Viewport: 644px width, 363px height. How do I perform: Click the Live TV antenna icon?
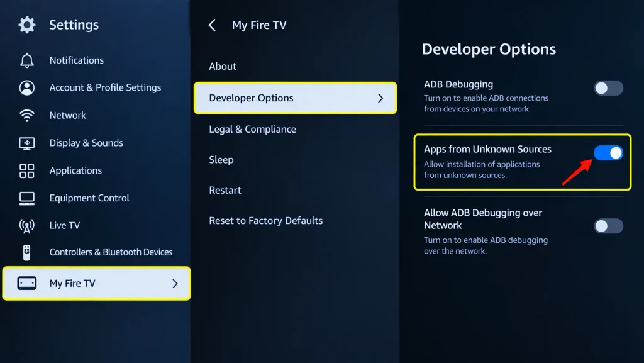pos(27,226)
